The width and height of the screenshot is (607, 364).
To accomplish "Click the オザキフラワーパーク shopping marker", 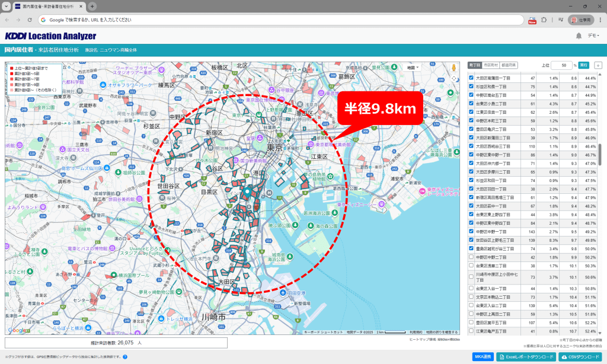I will (x=103, y=85).
